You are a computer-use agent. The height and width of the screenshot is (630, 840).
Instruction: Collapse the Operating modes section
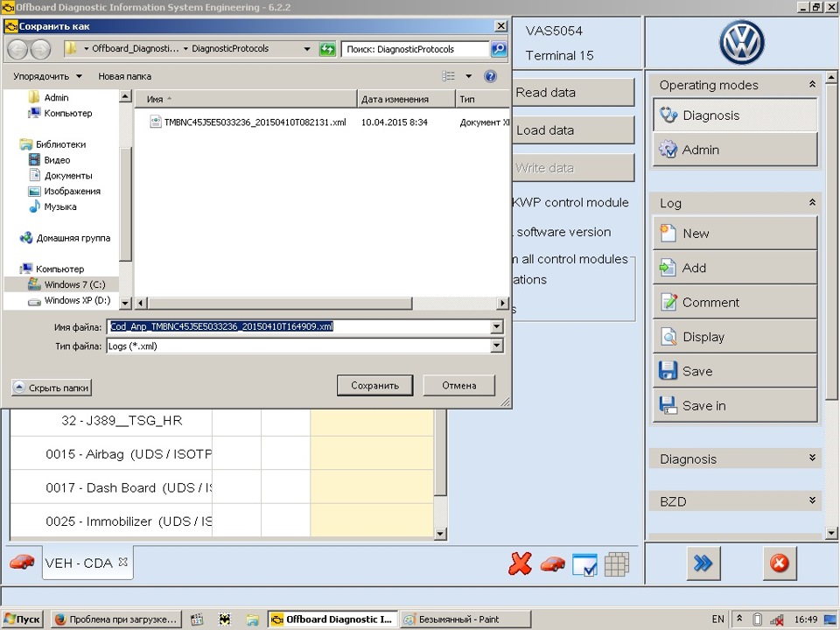coord(812,85)
